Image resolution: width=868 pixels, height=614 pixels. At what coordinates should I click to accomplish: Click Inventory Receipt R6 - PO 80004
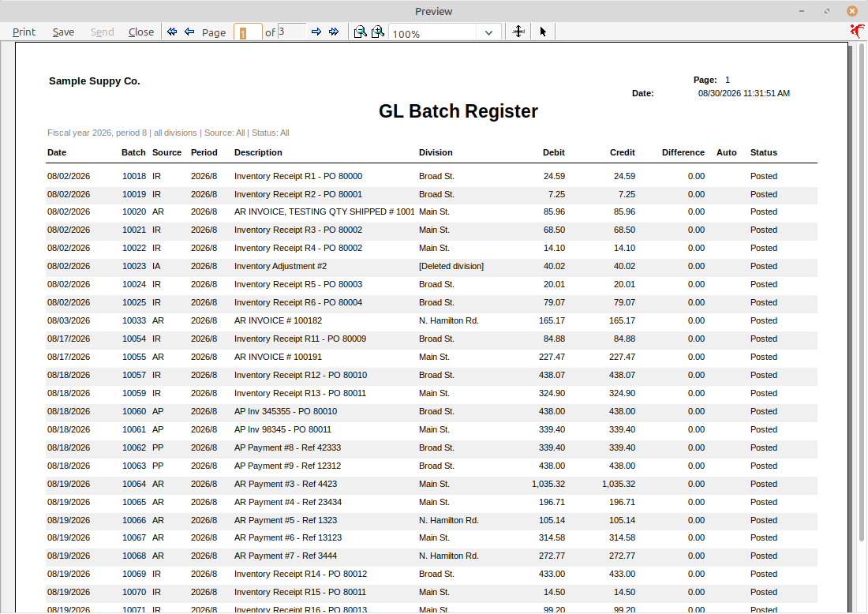pyautogui.click(x=297, y=303)
